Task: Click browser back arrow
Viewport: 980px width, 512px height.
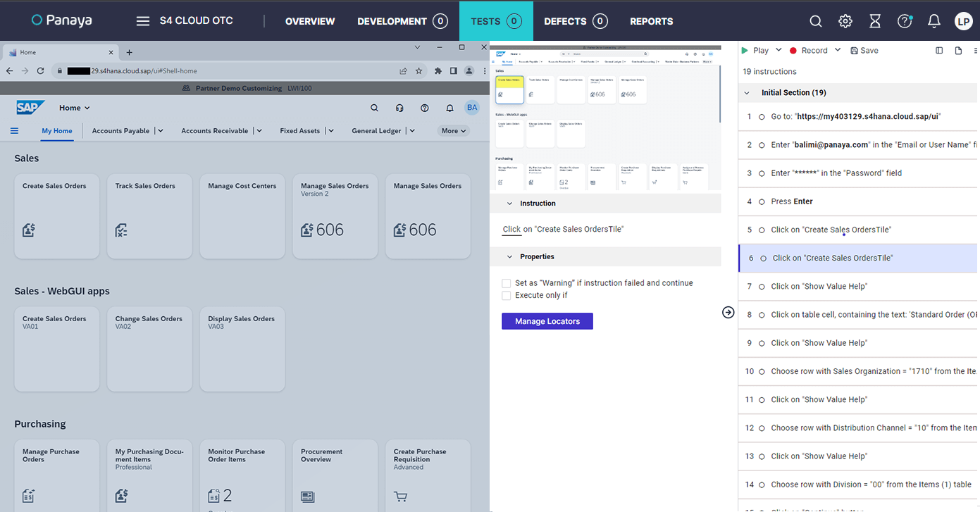Action: (10, 70)
